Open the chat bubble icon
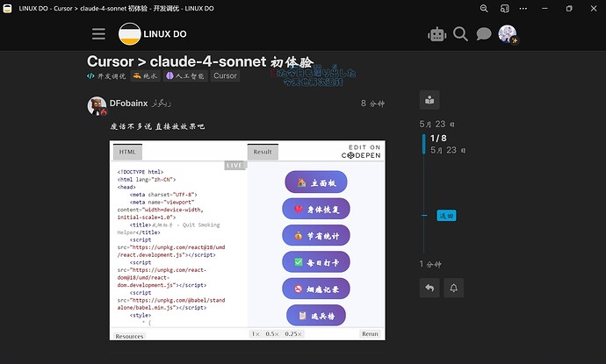 pos(484,34)
